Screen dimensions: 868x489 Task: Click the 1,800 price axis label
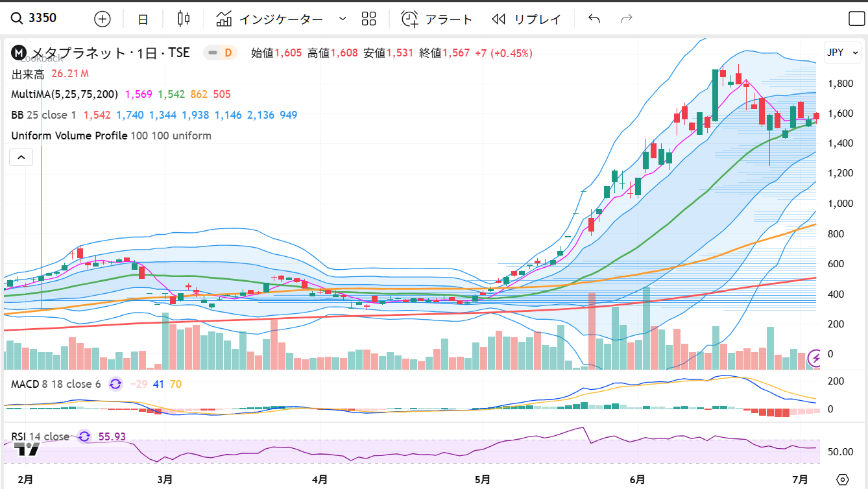click(840, 83)
